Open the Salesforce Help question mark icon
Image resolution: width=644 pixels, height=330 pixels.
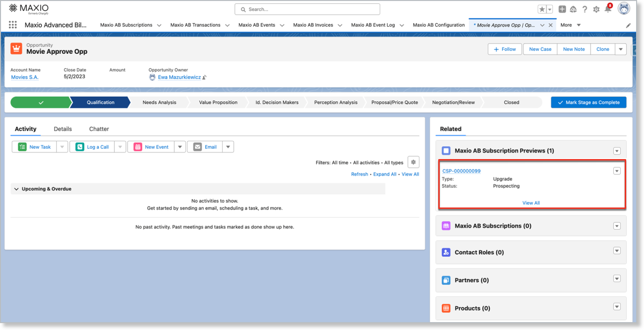point(584,9)
